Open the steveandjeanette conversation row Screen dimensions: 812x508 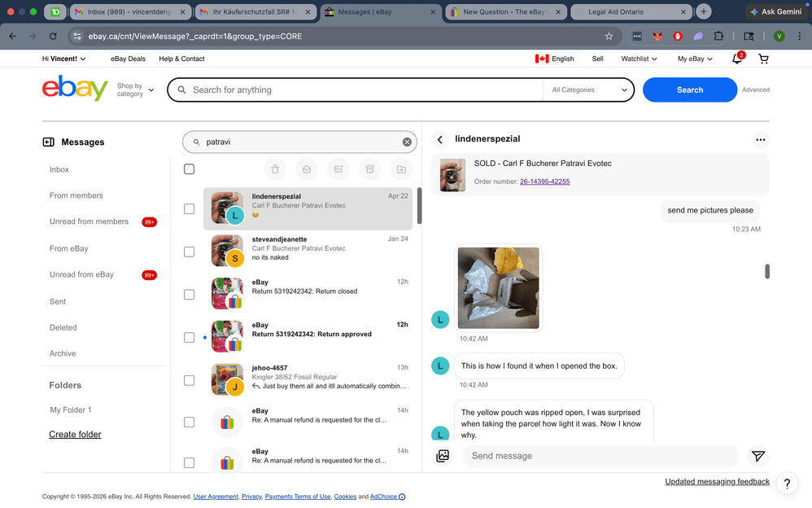tap(308, 252)
